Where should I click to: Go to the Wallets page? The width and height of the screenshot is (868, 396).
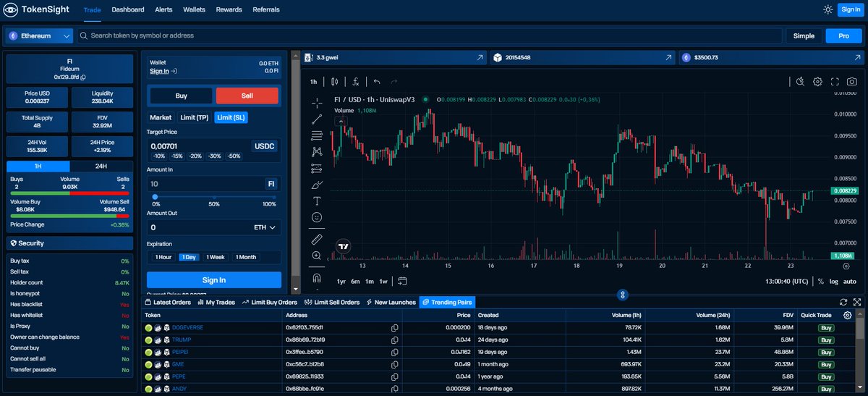pos(194,9)
